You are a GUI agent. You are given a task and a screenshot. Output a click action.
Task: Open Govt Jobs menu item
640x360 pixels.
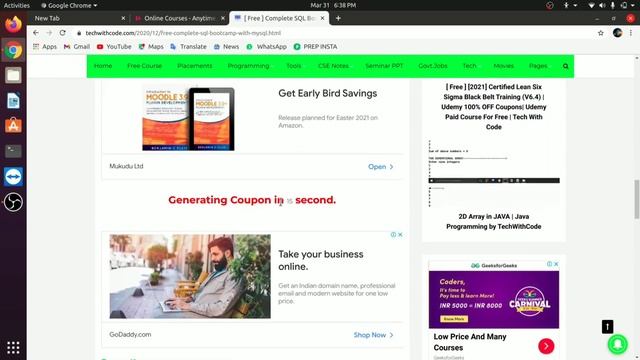tap(433, 66)
